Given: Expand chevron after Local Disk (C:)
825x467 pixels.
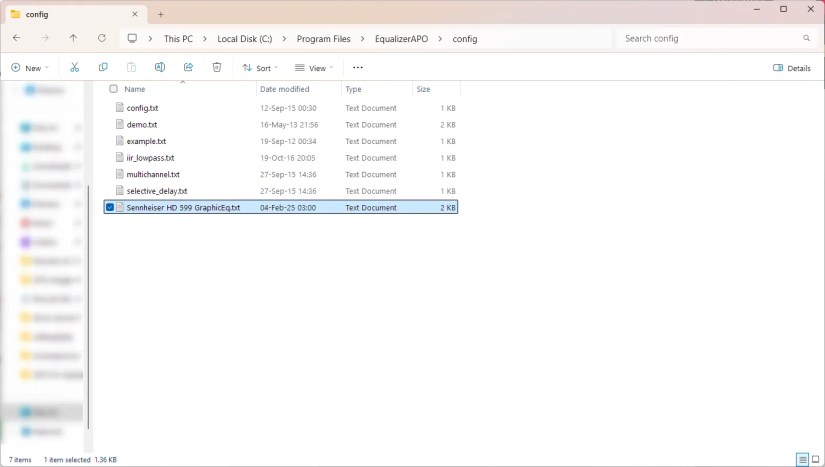Looking at the screenshot, I should 284,38.
